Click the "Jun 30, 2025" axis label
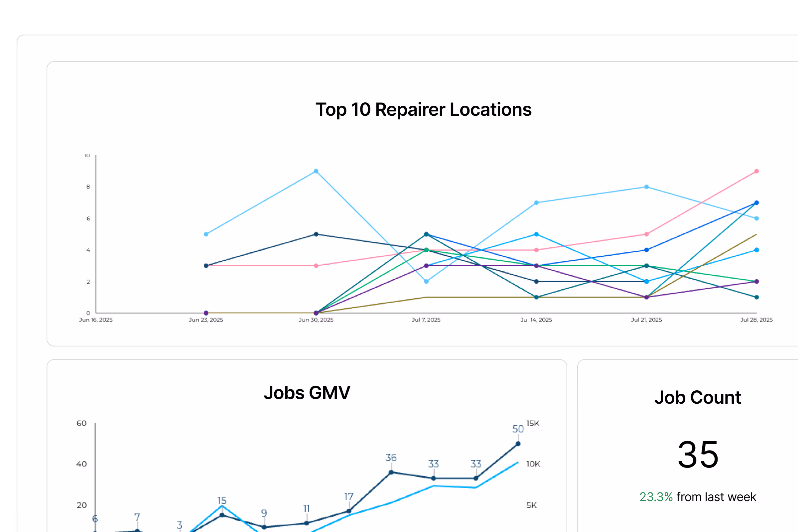 click(x=316, y=320)
